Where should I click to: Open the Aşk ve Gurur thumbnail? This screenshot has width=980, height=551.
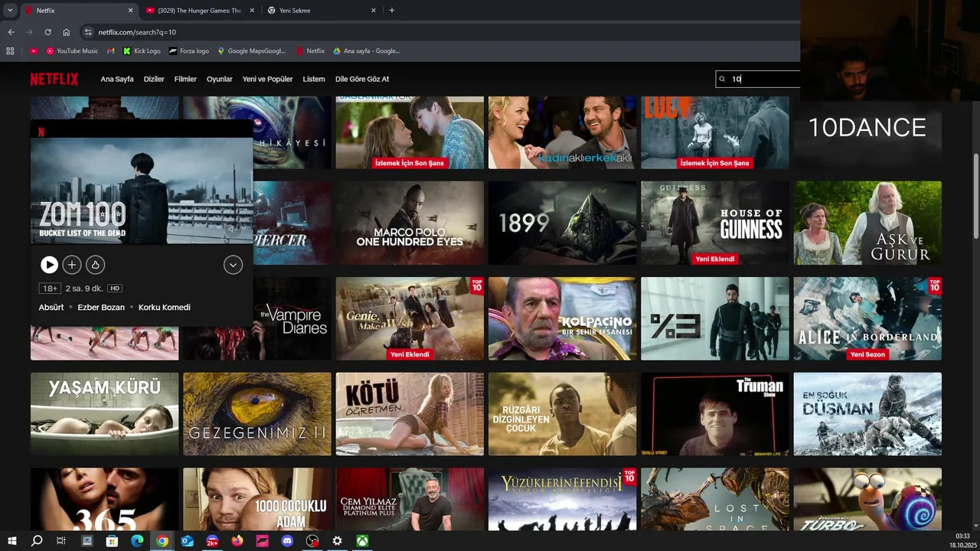pos(867,223)
